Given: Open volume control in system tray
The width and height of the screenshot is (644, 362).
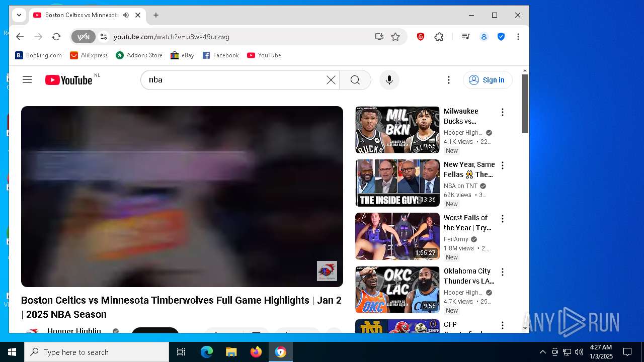Looking at the screenshot, I should (x=579, y=352).
